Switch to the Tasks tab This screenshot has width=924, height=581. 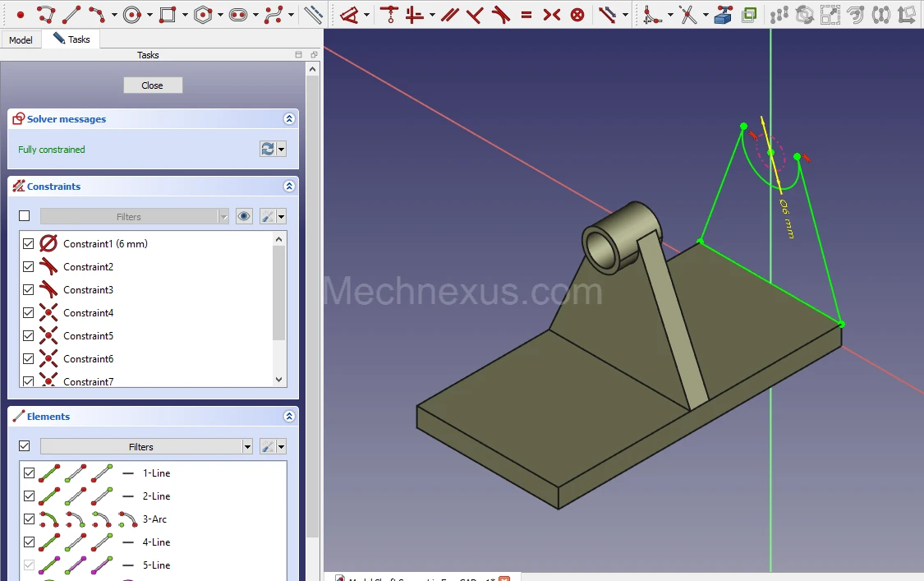(71, 39)
